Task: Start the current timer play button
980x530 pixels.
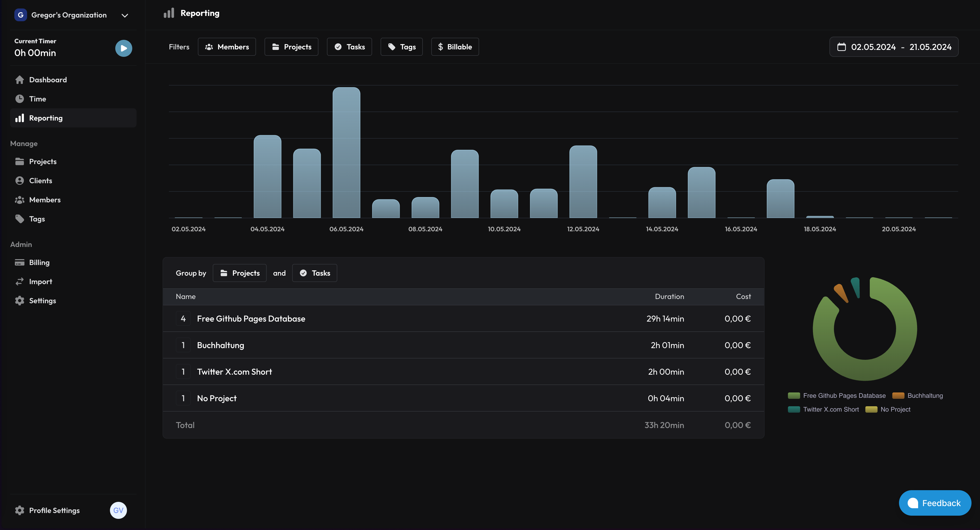Action: point(124,48)
